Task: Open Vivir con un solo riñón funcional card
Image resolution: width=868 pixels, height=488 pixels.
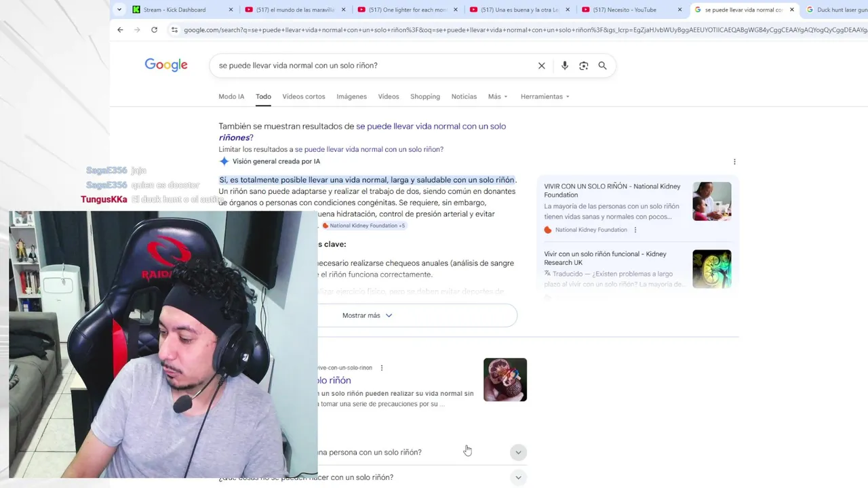Action: click(x=605, y=258)
